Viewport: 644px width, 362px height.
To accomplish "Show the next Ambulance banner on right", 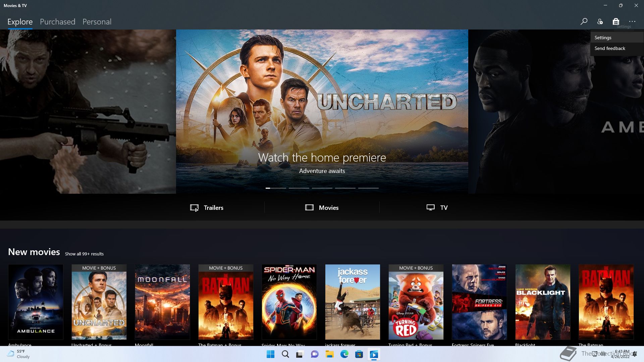I will (556, 111).
